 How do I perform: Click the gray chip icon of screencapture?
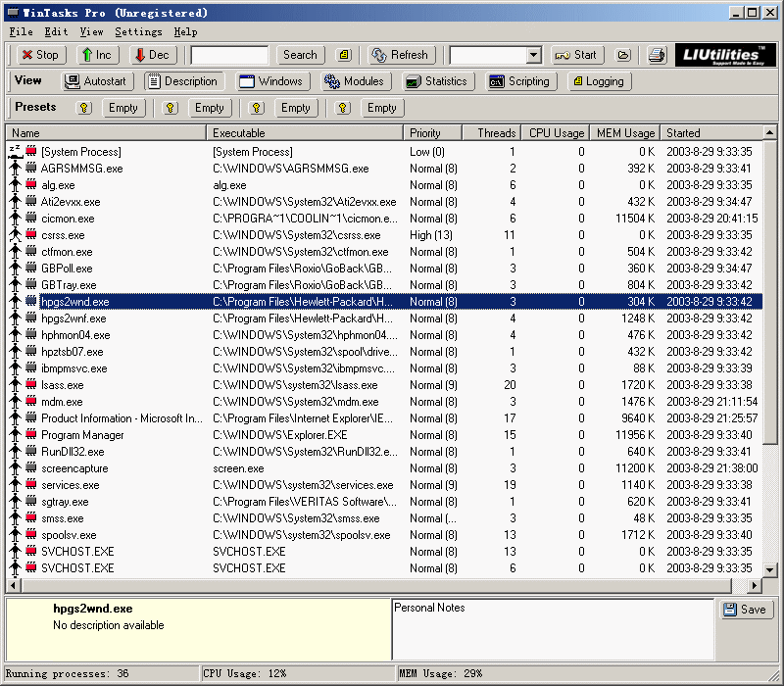pyautogui.click(x=31, y=467)
